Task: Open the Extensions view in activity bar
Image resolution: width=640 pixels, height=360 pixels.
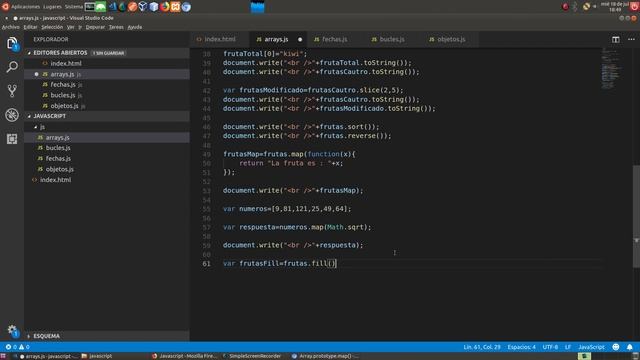Action: (12, 139)
